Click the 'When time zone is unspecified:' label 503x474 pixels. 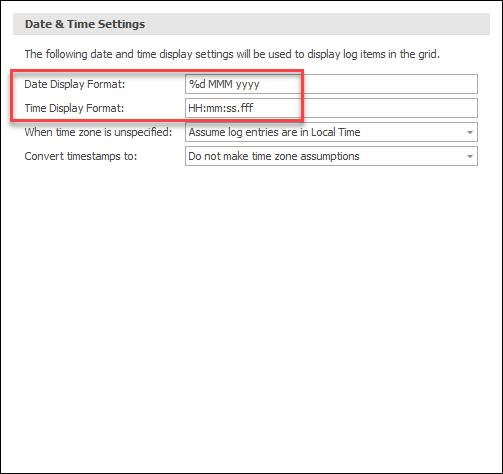pyautogui.click(x=98, y=132)
